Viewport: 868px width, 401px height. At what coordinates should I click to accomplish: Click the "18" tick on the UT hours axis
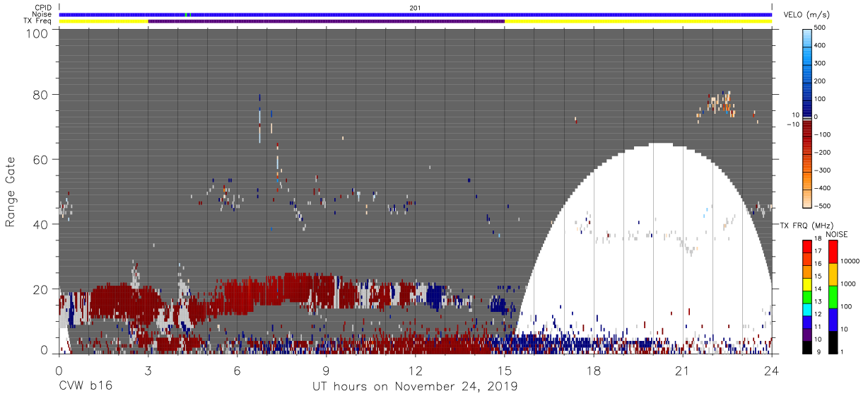tap(594, 370)
